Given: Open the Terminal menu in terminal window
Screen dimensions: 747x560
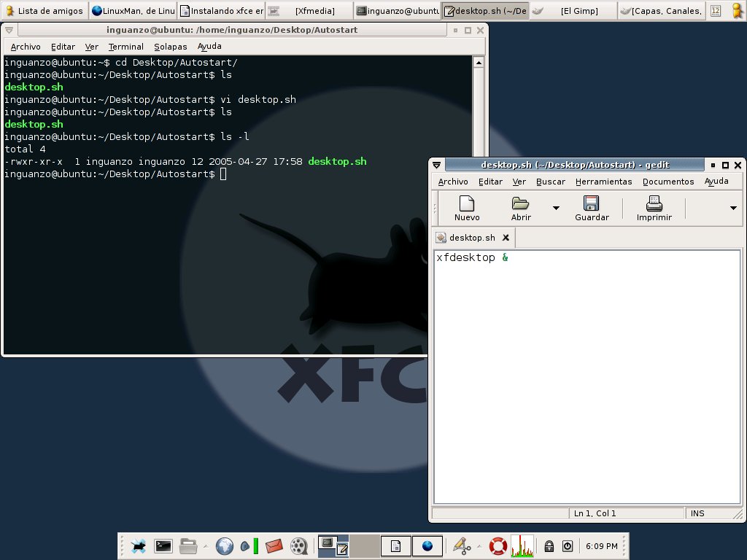Looking at the screenshot, I should tap(125, 47).
